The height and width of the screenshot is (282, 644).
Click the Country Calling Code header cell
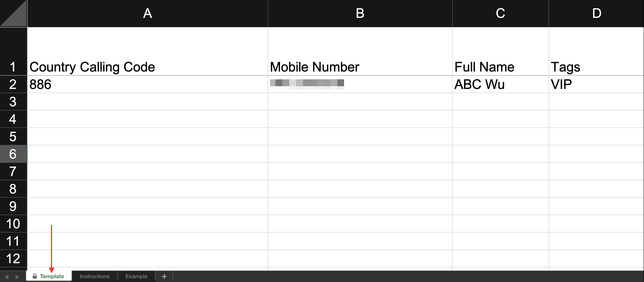(148, 51)
